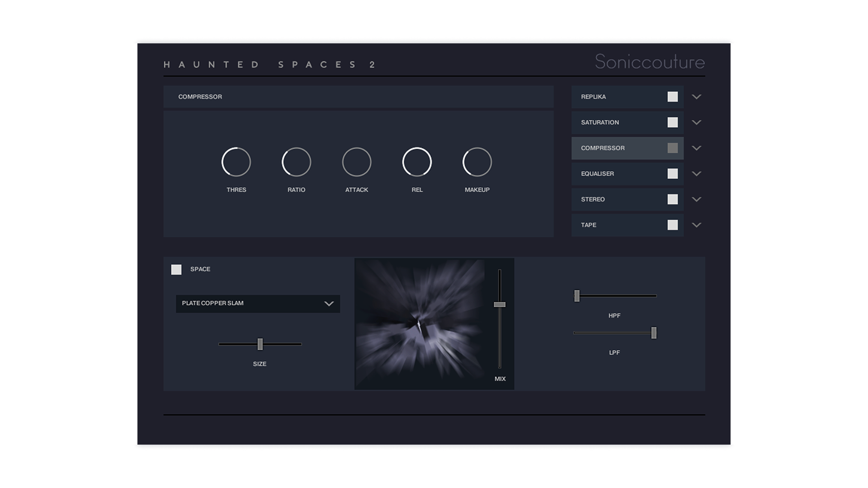Screen dimensions: 868x488
Task: Expand the Stereo chevron
Action: [x=696, y=199]
